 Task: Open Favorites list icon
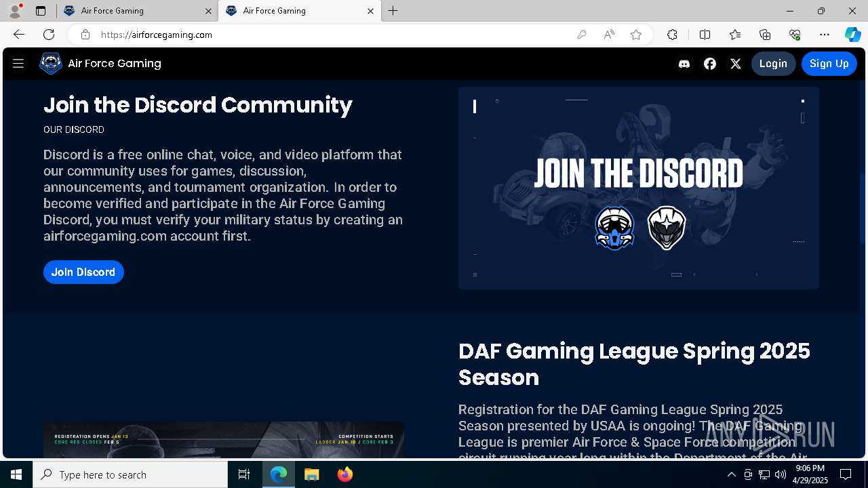pyautogui.click(x=735, y=35)
